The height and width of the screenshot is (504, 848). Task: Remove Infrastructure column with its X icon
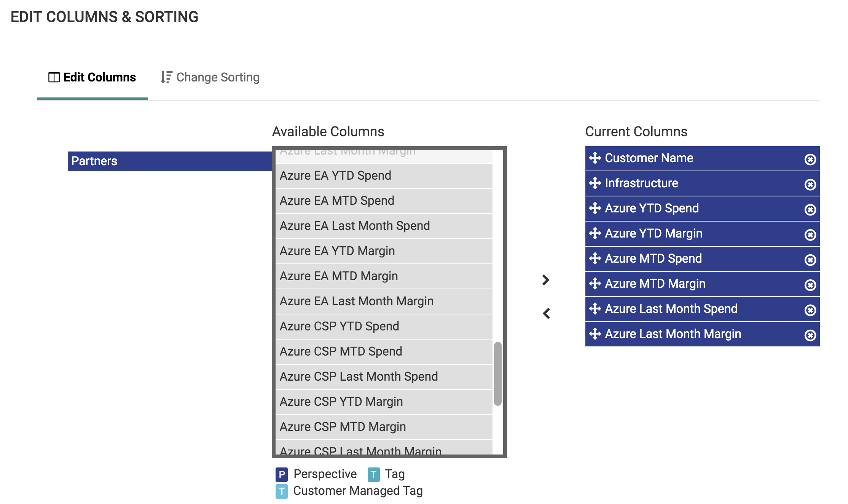pos(810,183)
